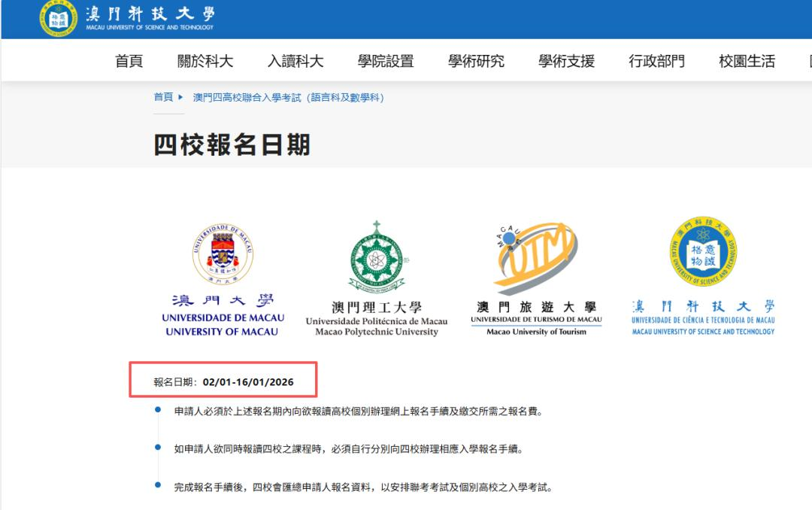812x510 pixels.
Task: Open the 關於科大 menu
Action: [x=205, y=62]
